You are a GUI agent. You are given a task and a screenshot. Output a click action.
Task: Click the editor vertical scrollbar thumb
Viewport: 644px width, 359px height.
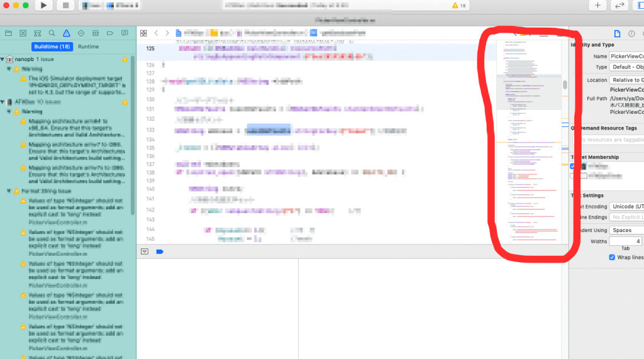click(565, 84)
